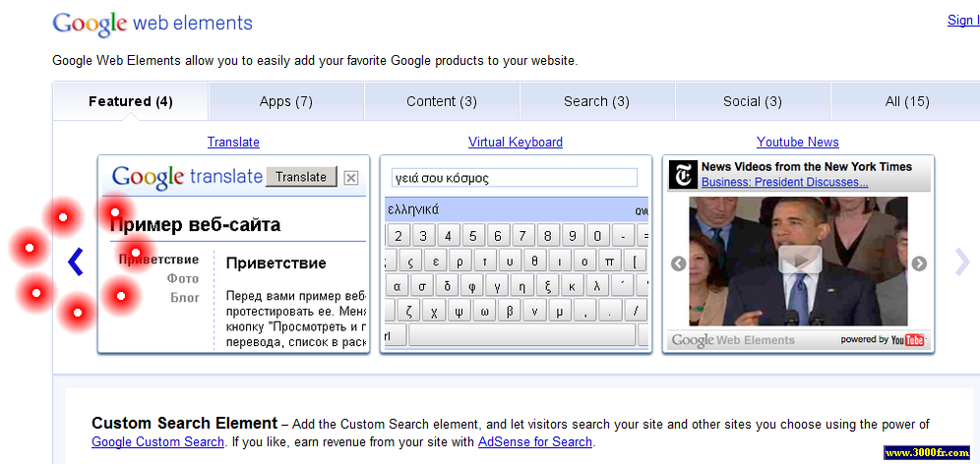The image size is (980, 464).
Task: Click the Фото item in translated sidebar
Action: click(183, 278)
